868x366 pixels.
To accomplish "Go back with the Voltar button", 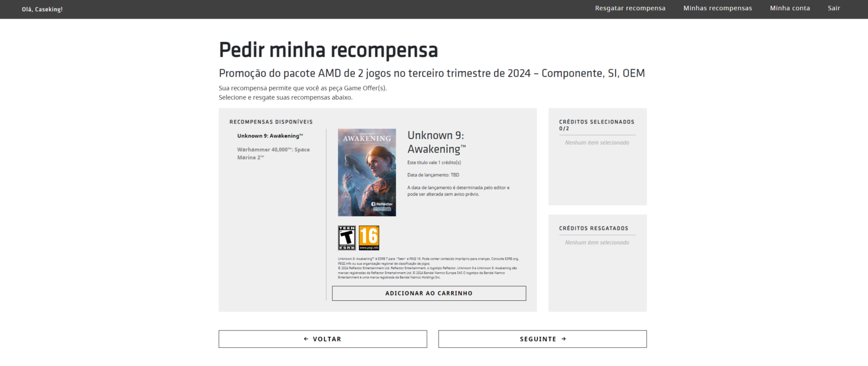I will (323, 339).
